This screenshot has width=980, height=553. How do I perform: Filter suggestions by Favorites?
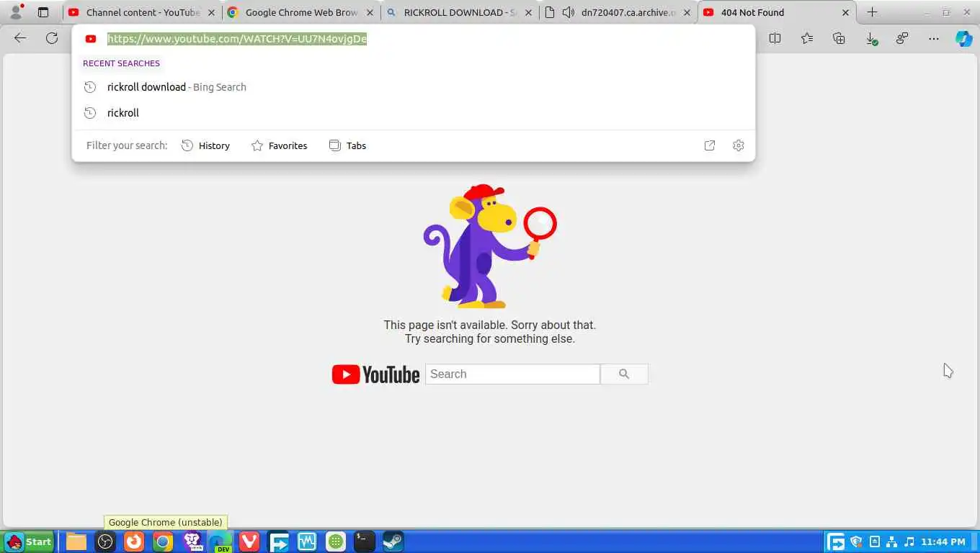tap(279, 145)
